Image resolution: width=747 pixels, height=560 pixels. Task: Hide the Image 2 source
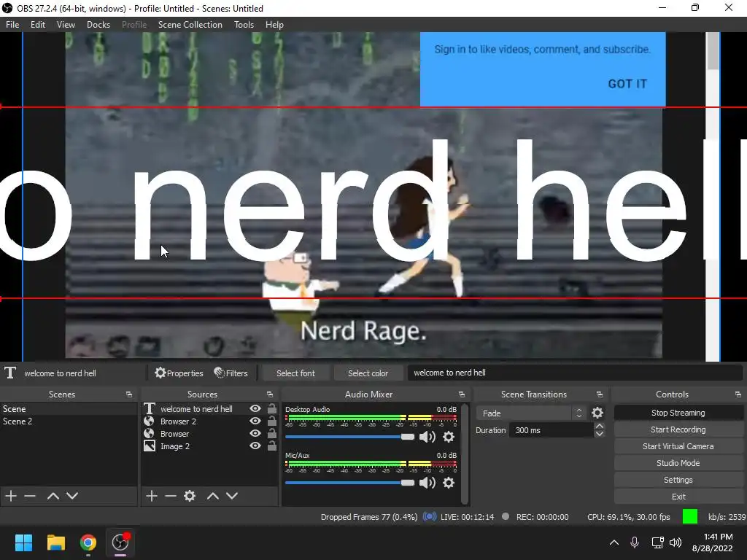pos(255,446)
